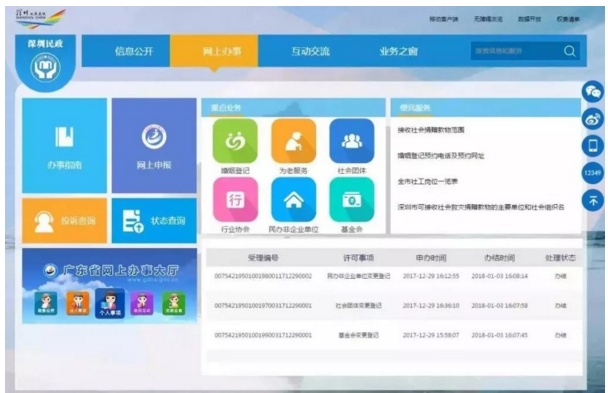The height and width of the screenshot is (393, 608).
Task: Switch to the 信息公开 tab
Action: (126, 51)
